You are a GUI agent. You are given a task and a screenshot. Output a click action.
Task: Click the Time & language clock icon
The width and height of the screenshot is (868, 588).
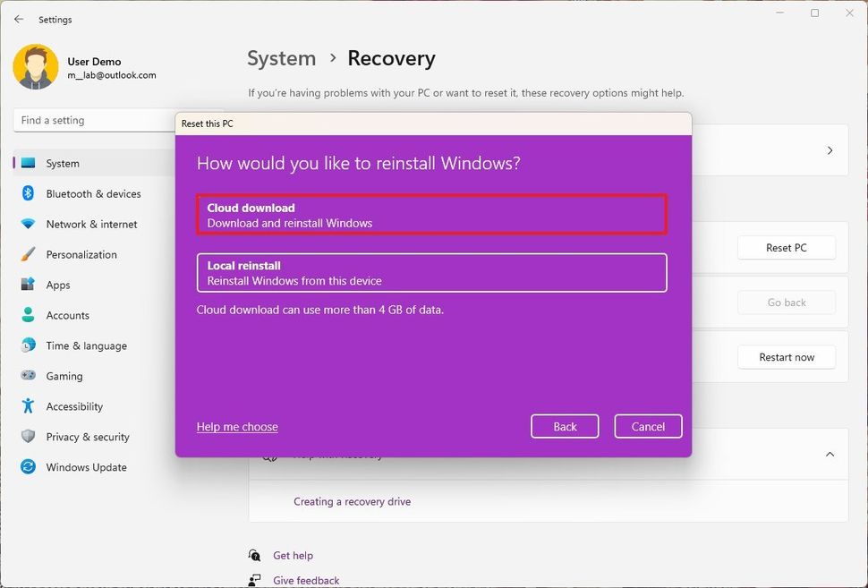coord(28,345)
